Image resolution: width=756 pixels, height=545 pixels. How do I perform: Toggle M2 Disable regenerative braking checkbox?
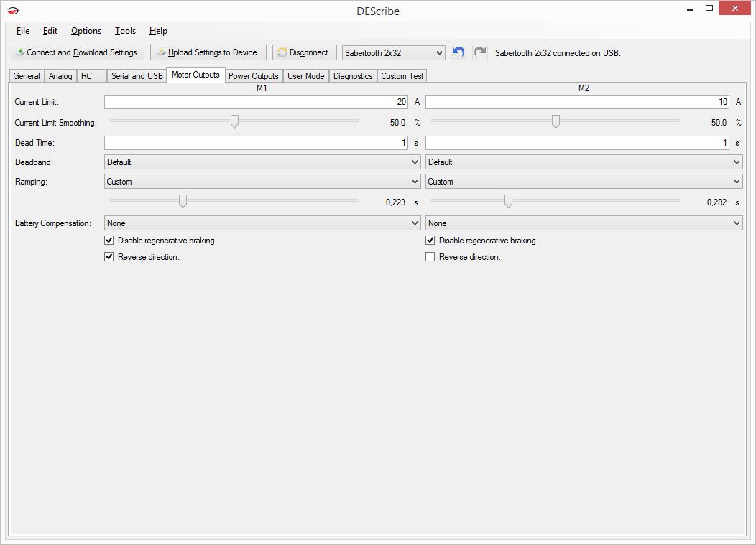[430, 241]
